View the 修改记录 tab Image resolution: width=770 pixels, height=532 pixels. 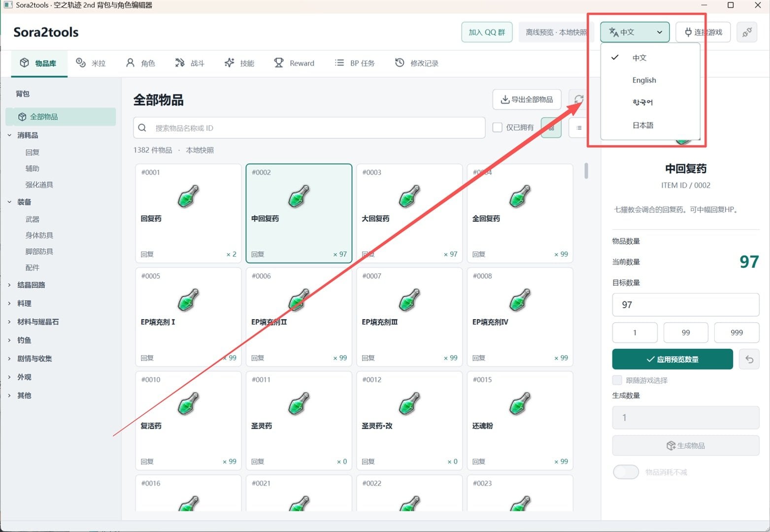pyautogui.click(x=417, y=63)
